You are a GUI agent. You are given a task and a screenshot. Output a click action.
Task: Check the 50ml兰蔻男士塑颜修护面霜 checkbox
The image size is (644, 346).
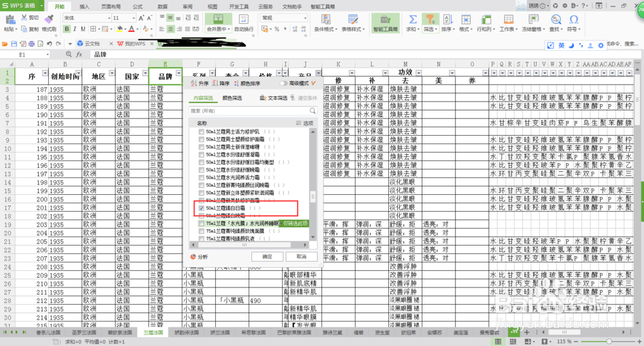201,140
